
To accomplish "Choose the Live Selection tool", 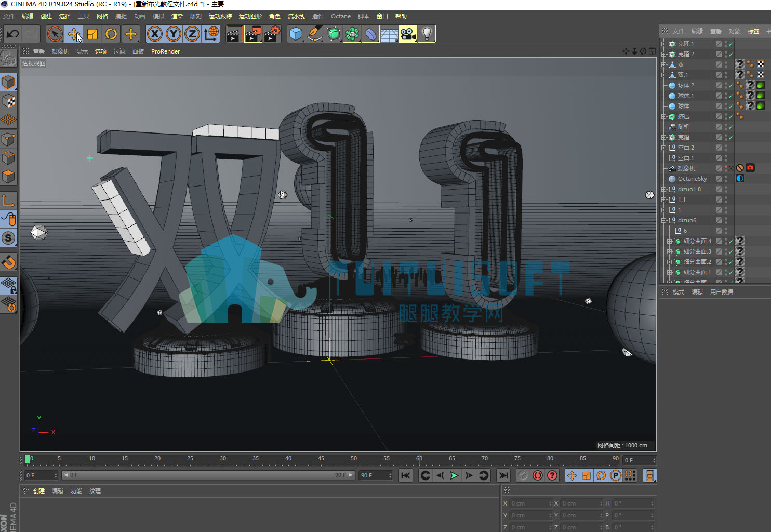I will click(x=55, y=34).
